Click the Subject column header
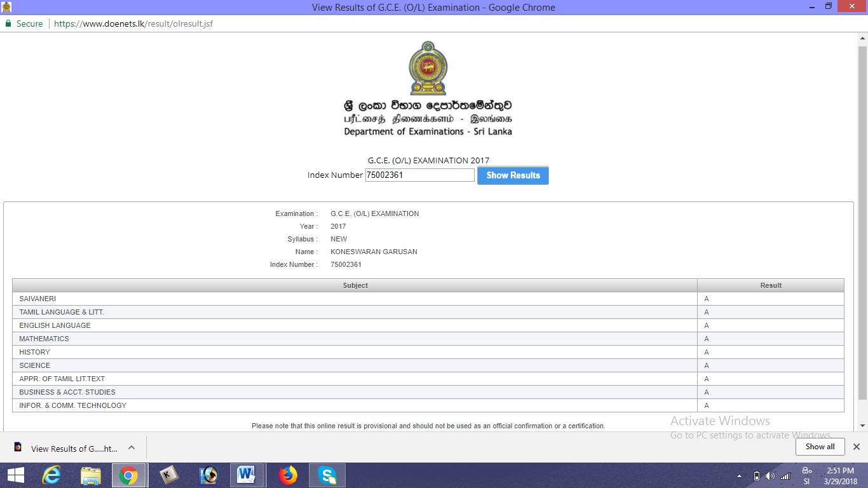Screen dimensions: 868x488 [x=355, y=285]
